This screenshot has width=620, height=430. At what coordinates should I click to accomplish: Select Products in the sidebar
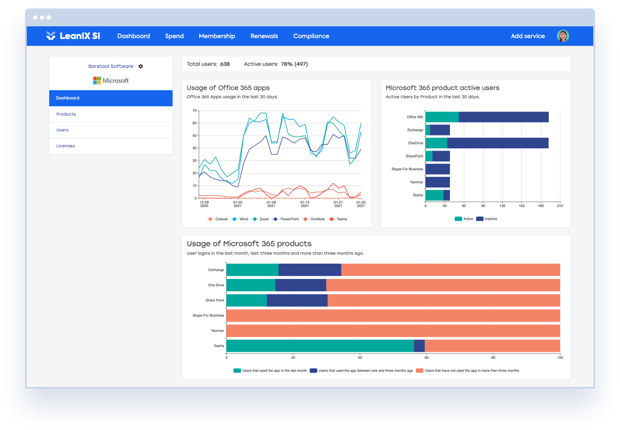click(x=111, y=114)
